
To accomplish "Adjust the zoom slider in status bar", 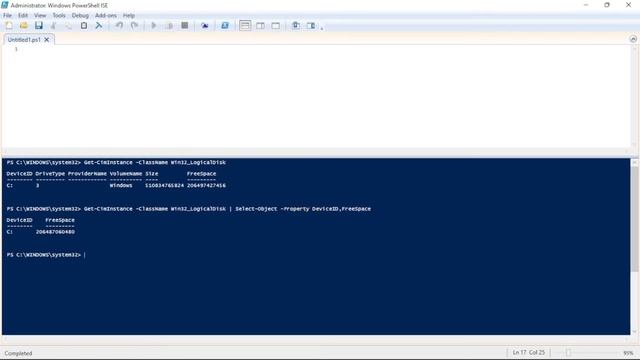I will click(568, 353).
